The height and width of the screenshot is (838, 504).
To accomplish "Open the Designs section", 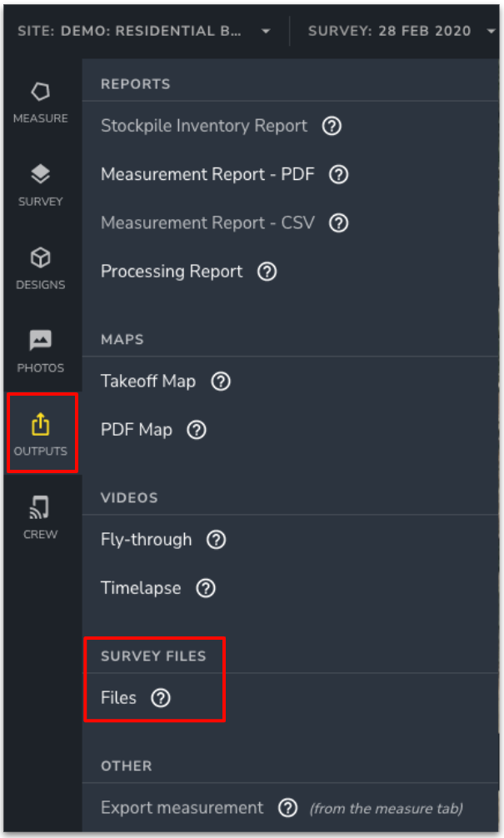I will tap(40, 268).
